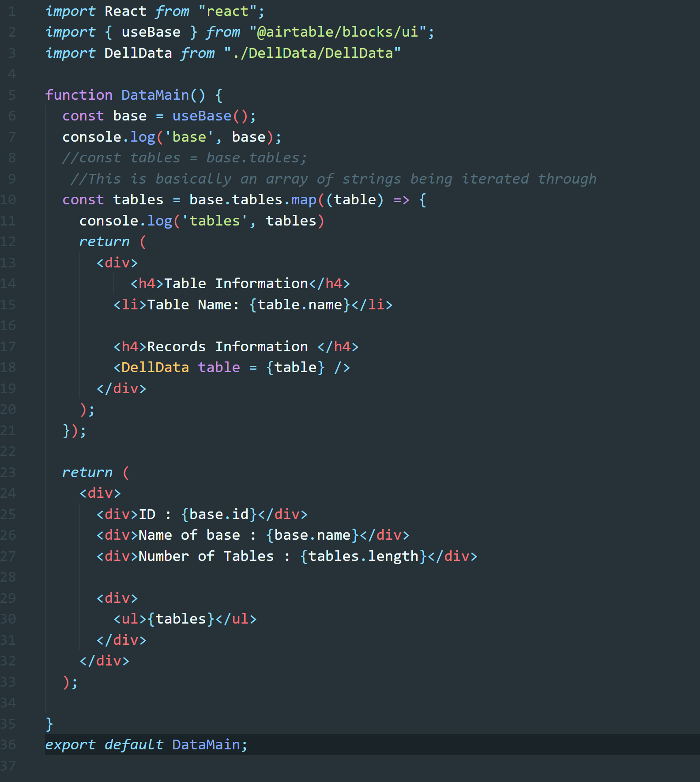Click the useBase identifier in import line 2
This screenshot has height=782, width=700.
[x=151, y=32]
